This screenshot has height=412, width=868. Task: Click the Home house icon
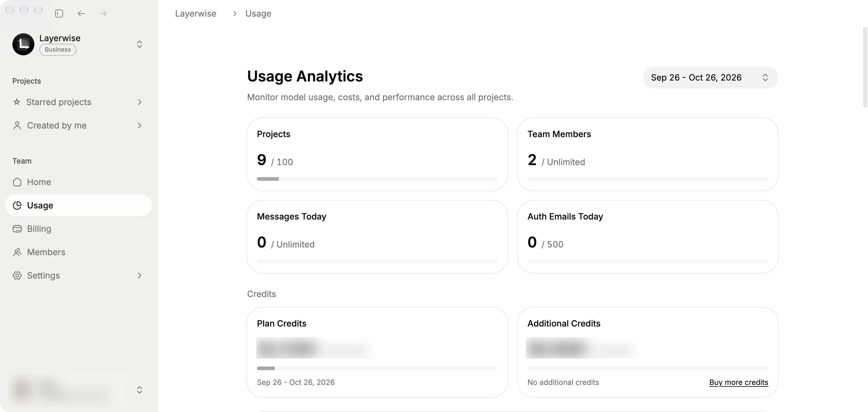point(17,182)
